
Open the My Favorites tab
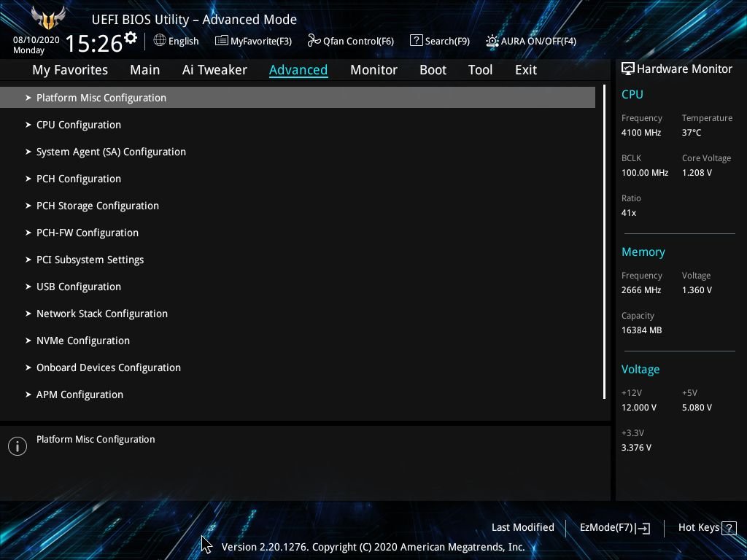point(70,70)
